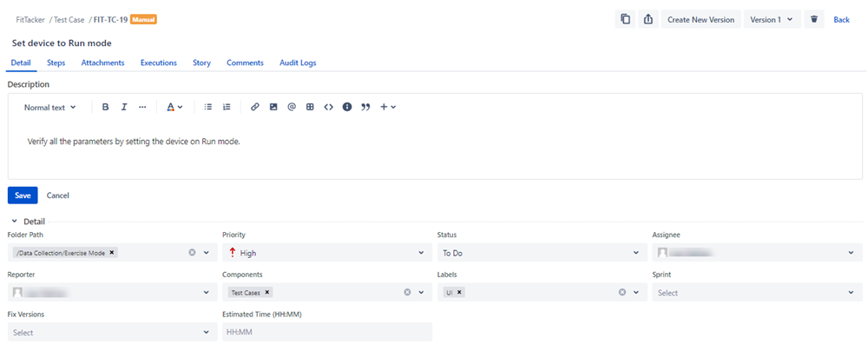Open the Attachments tab

coord(103,63)
